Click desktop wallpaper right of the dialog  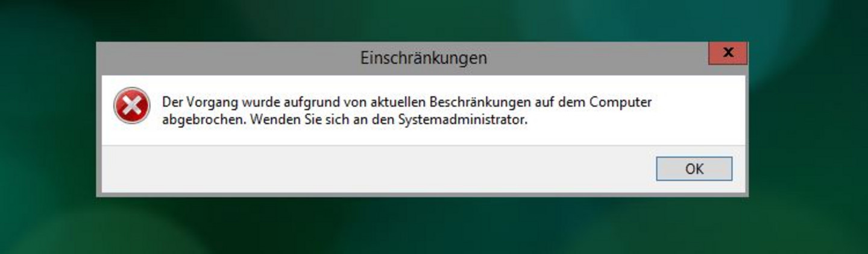[808, 121]
